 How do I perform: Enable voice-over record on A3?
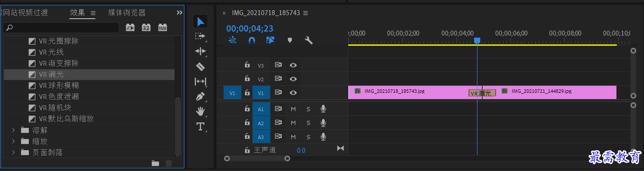coord(323,136)
